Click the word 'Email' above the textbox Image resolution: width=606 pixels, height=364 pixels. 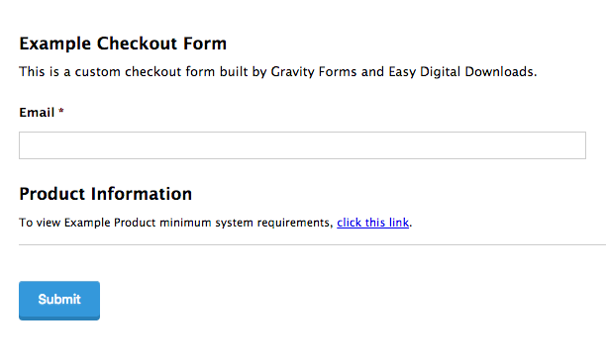point(37,113)
